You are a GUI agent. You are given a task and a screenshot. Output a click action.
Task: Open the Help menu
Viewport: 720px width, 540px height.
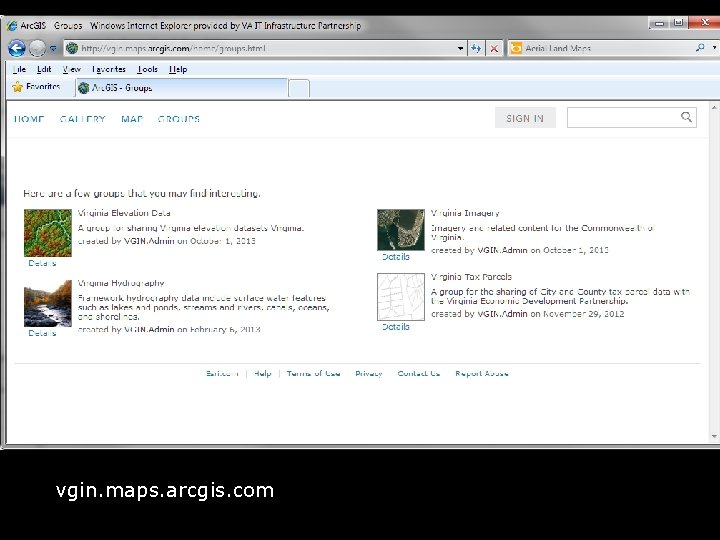(178, 69)
